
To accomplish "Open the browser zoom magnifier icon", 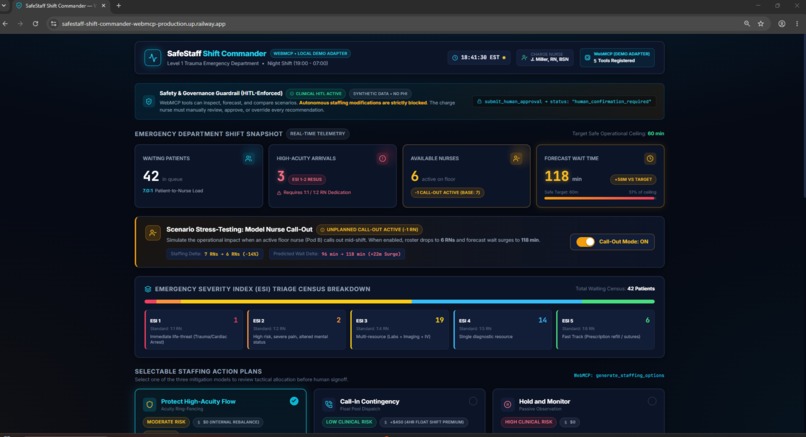I will click(x=746, y=24).
